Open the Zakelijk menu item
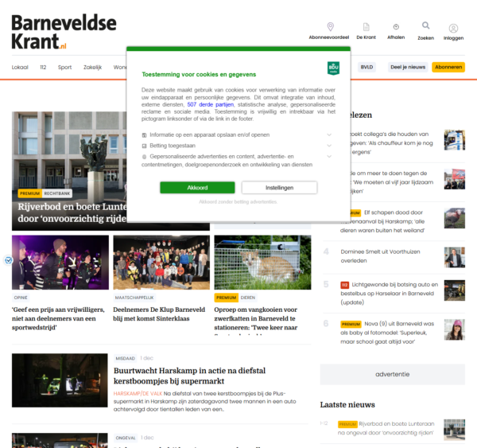Viewport: 477px width, 448px height. click(x=92, y=68)
